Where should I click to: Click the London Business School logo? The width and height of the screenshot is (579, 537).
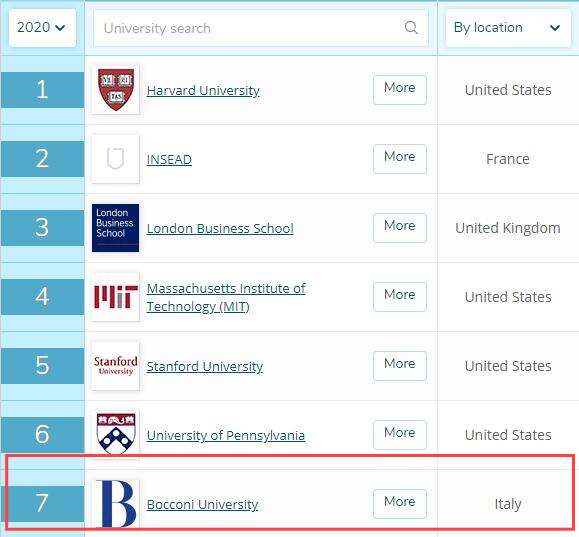point(116,228)
